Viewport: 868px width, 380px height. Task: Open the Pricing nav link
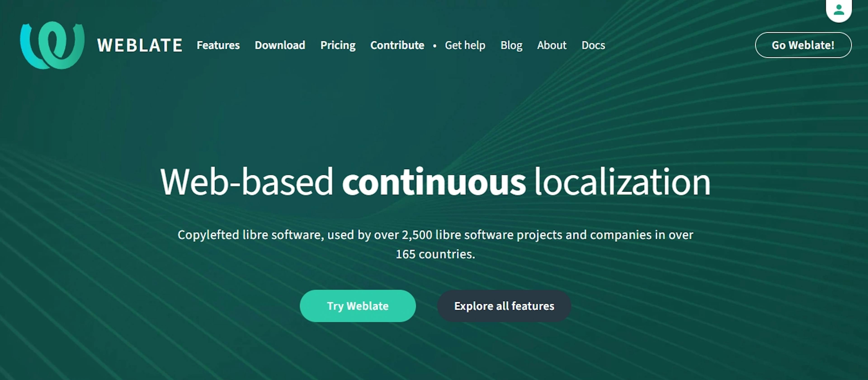338,45
